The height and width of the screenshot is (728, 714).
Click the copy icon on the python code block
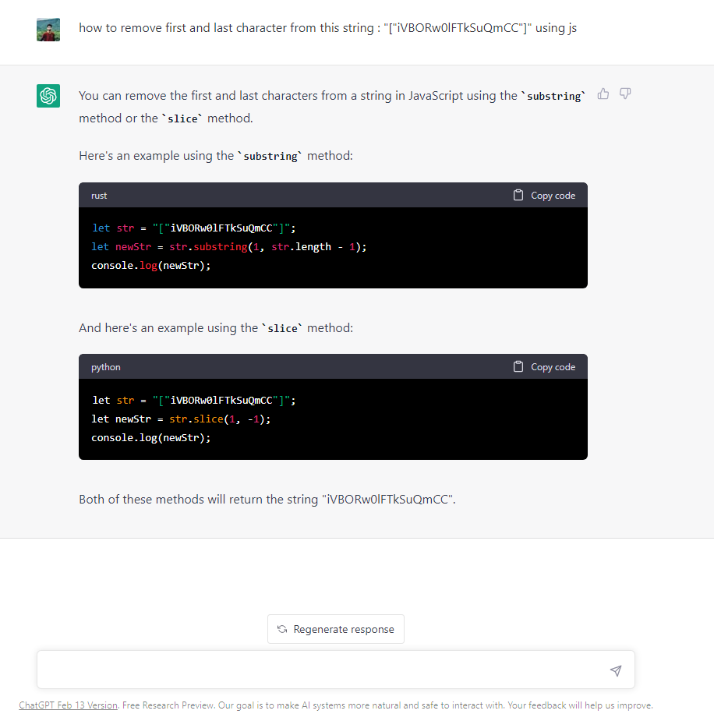[518, 366]
